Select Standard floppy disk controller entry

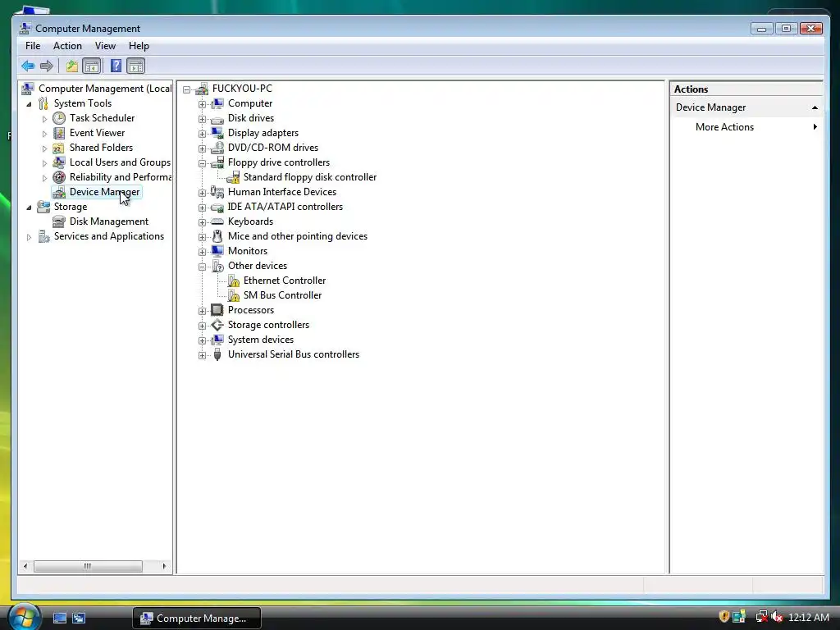click(x=309, y=177)
